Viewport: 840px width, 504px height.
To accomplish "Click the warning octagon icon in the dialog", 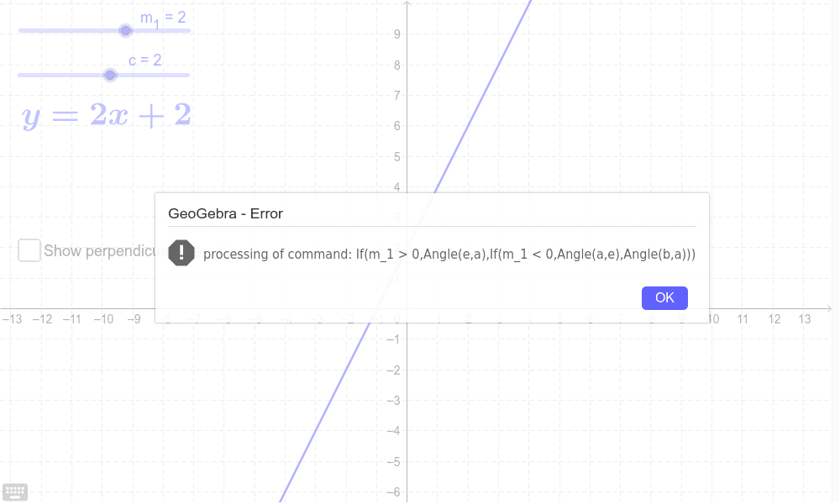I will point(182,253).
